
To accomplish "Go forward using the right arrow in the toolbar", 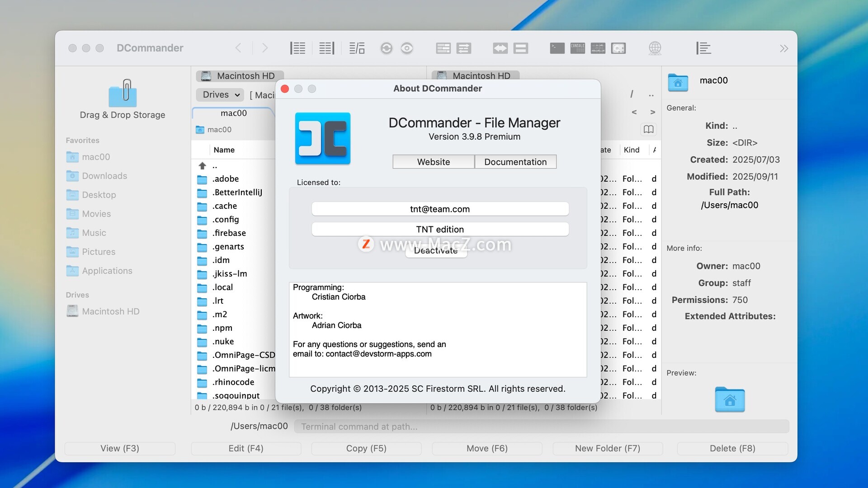I will (265, 48).
